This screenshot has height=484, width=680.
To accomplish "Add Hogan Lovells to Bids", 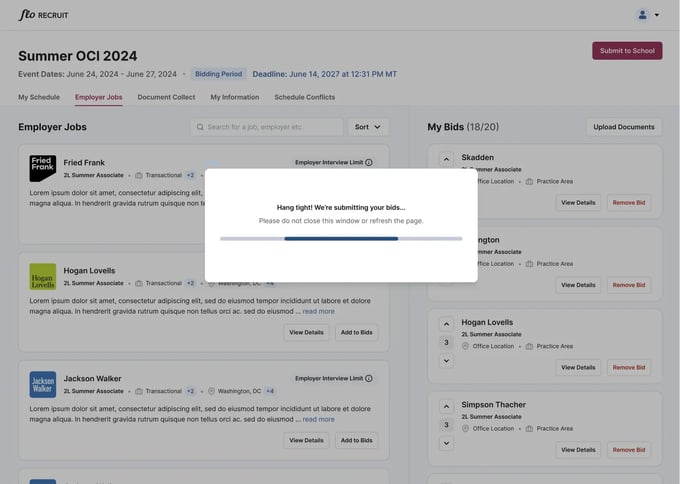I will click(x=356, y=333).
